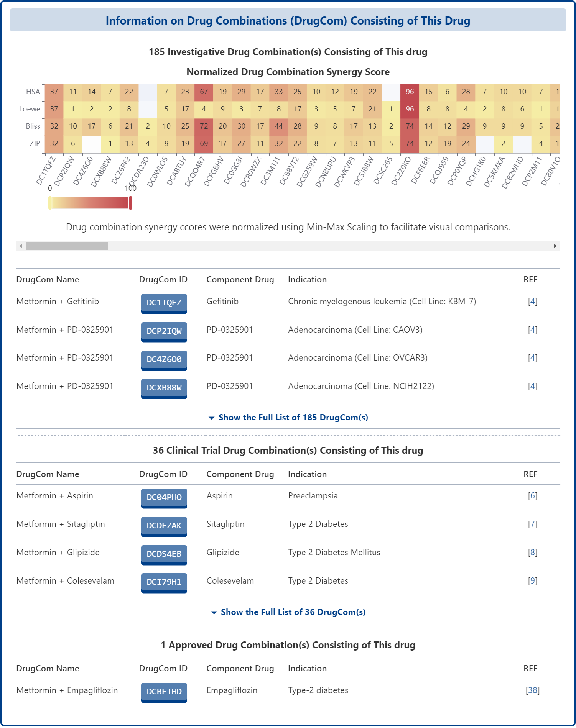Click the arrow beside Show 36 DrugComs
This screenshot has width=576, height=728.
[214, 613]
